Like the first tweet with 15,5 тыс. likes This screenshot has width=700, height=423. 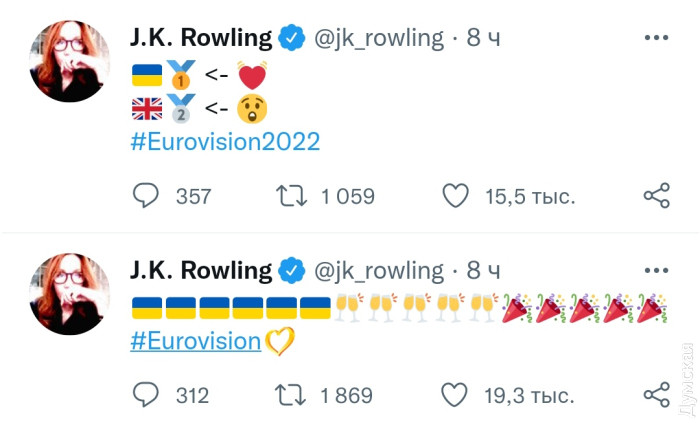pos(456,196)
